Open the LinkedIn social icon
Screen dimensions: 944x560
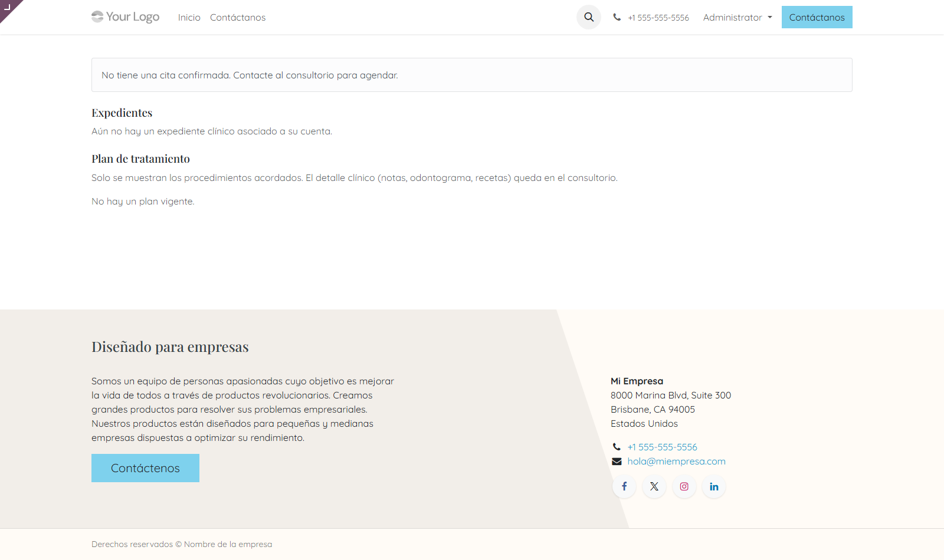714,486
